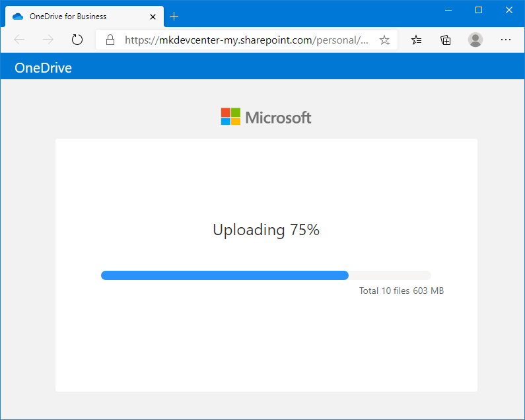The image size is (525, 420).
Task: Click the upload progress bar
Action: click(266, 275)
